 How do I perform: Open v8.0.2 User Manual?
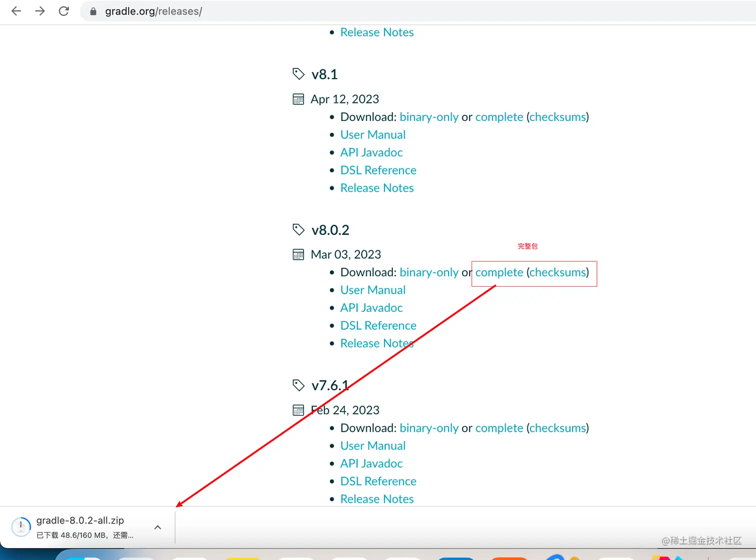[x=373, y=290]
